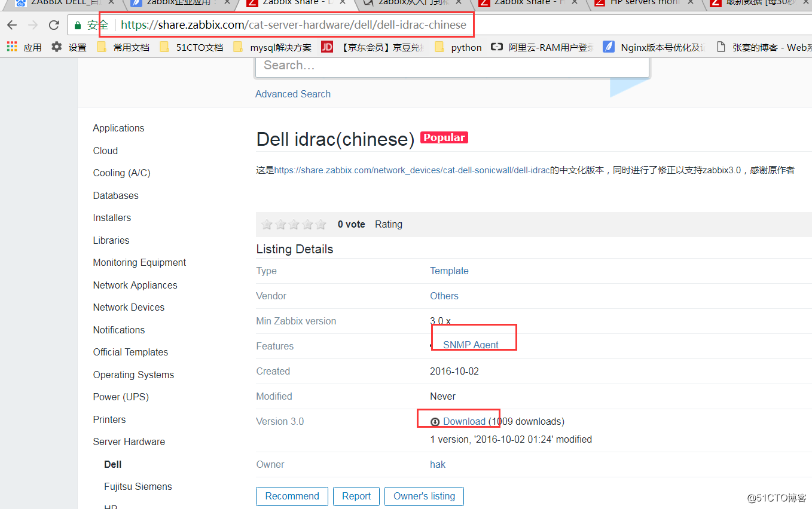Open the Others vendor link
This screenshot has height=509, width=812.
tap(444, 296)
